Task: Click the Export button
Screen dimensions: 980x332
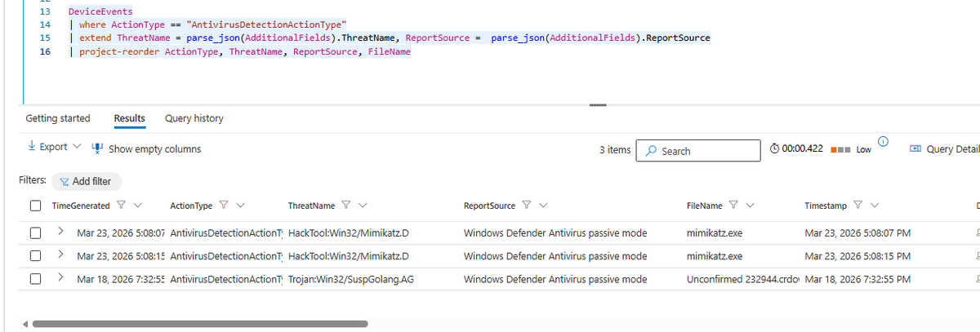Action: pyautogui.click(x=54, y=148)
